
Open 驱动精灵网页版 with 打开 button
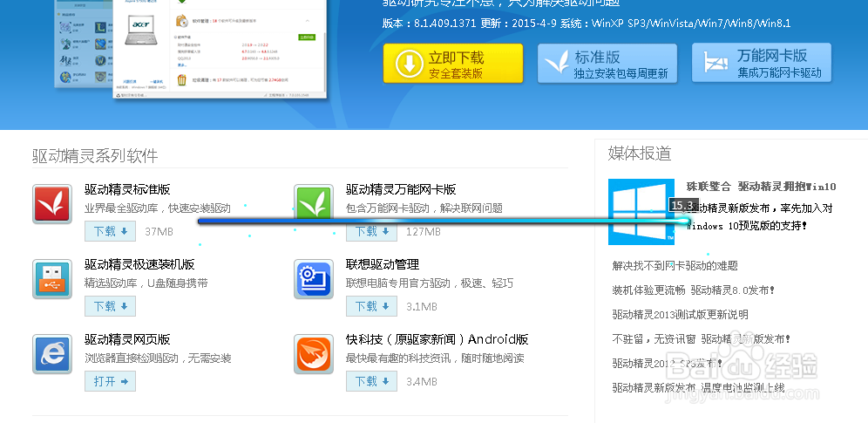point(110,381)
